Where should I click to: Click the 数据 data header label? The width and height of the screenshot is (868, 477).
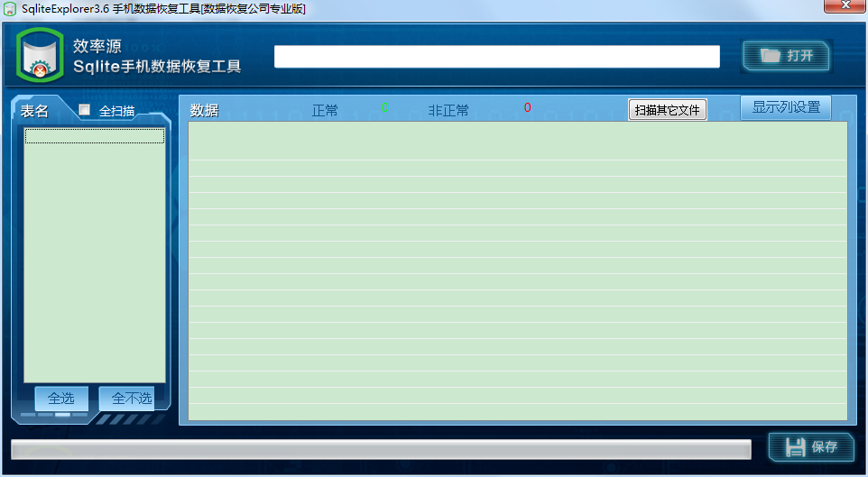[x=204, y=111]
